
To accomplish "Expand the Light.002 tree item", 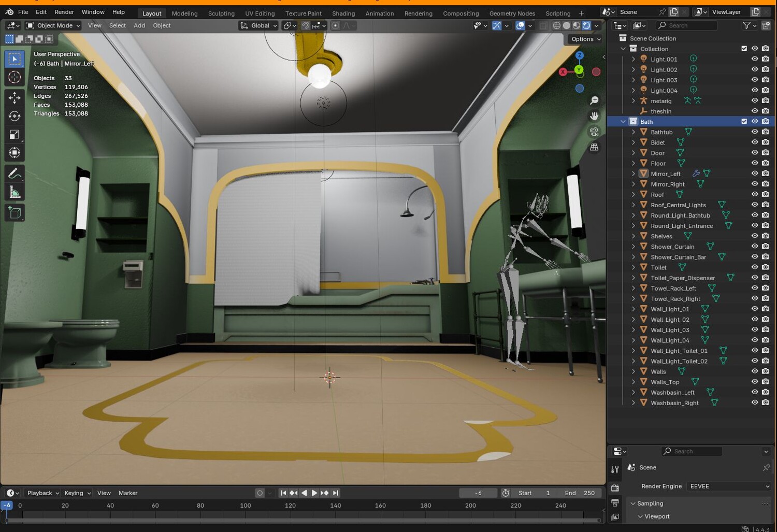I will [x=633, y=69].
